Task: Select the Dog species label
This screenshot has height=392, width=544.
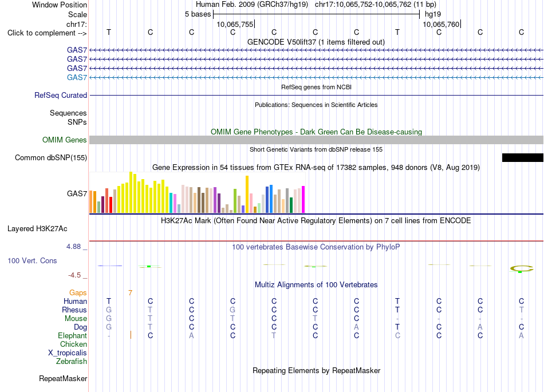Action: tap(81, 327)
